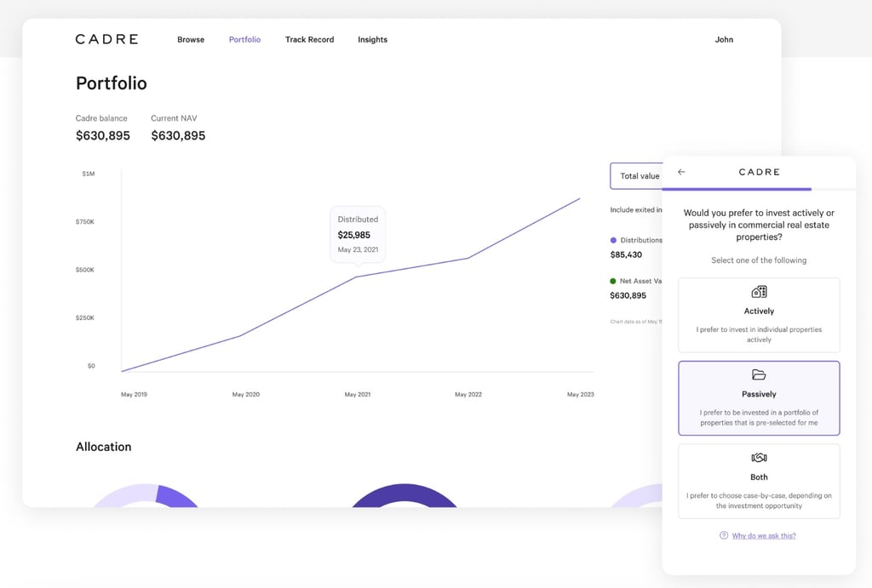Click the question mark icon beside the help link
Viewport: 872px width, 588px height.
724,535
